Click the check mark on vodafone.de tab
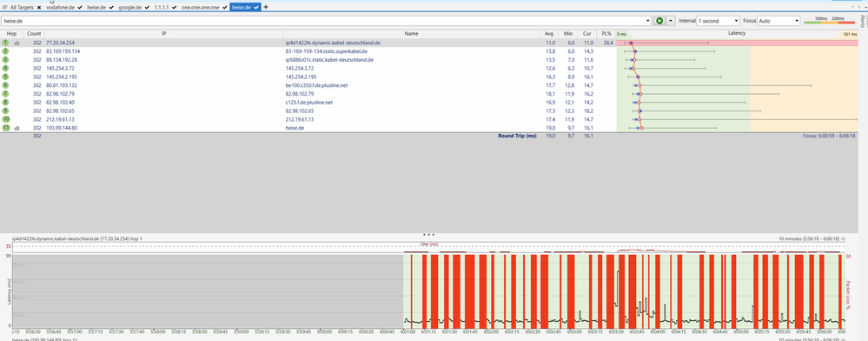Image resolution: width=868 pixels, height=341 pixels. [80, 7]
